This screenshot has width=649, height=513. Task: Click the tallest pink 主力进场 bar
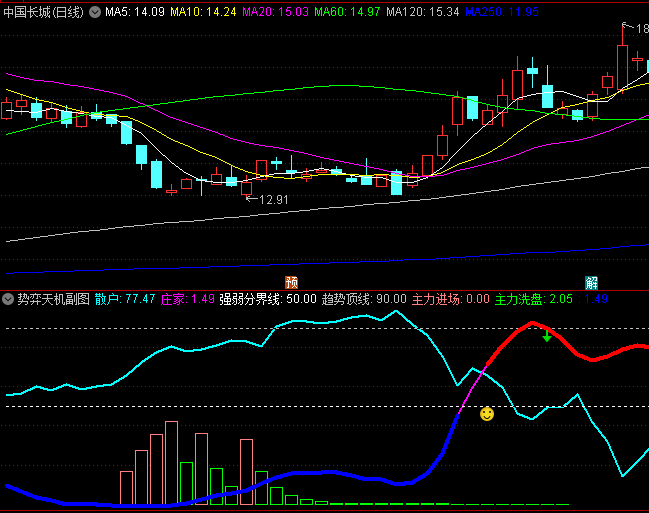click(x=171, y=463)
